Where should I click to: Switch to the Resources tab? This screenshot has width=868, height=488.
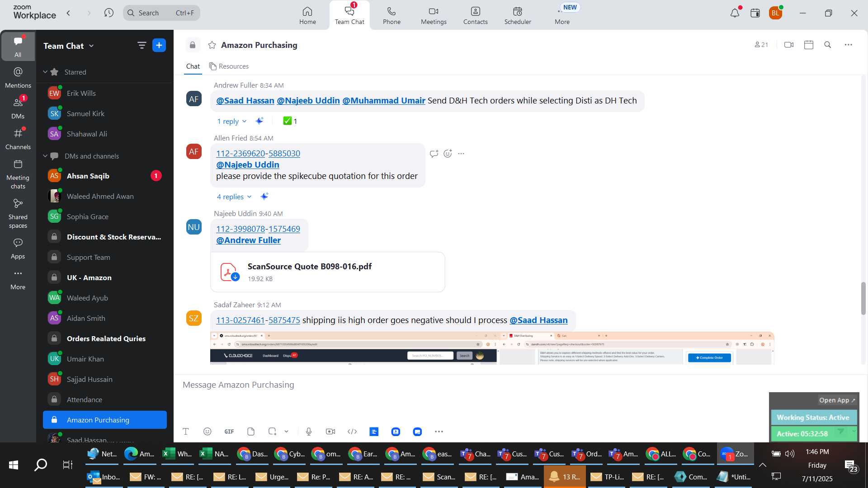[x=229, y=66]
